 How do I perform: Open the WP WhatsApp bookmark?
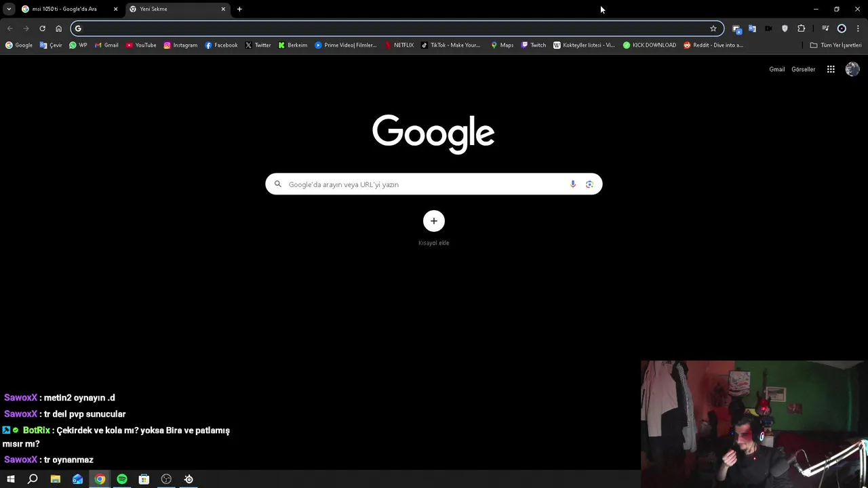click(78, 45)
